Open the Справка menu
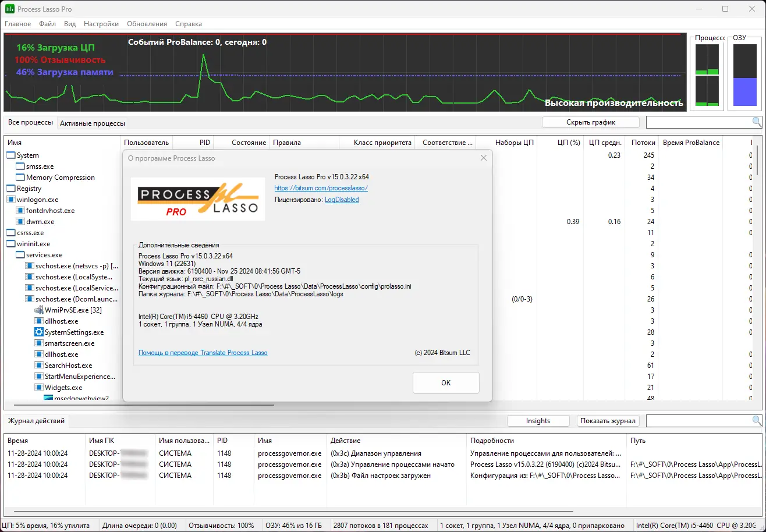Screen dimensions: 766x532 189,24
